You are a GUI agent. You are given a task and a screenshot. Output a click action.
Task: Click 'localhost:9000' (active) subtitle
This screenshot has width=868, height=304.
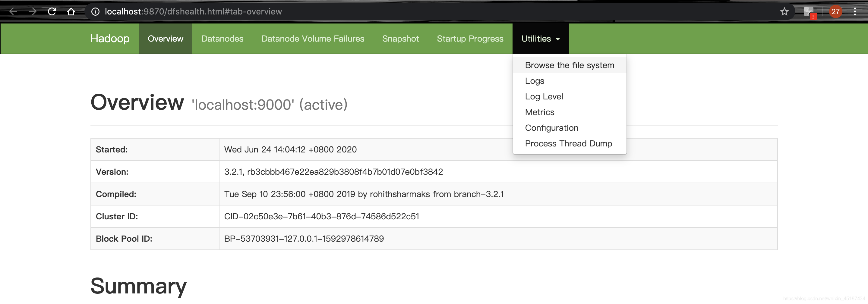point(269,105)
